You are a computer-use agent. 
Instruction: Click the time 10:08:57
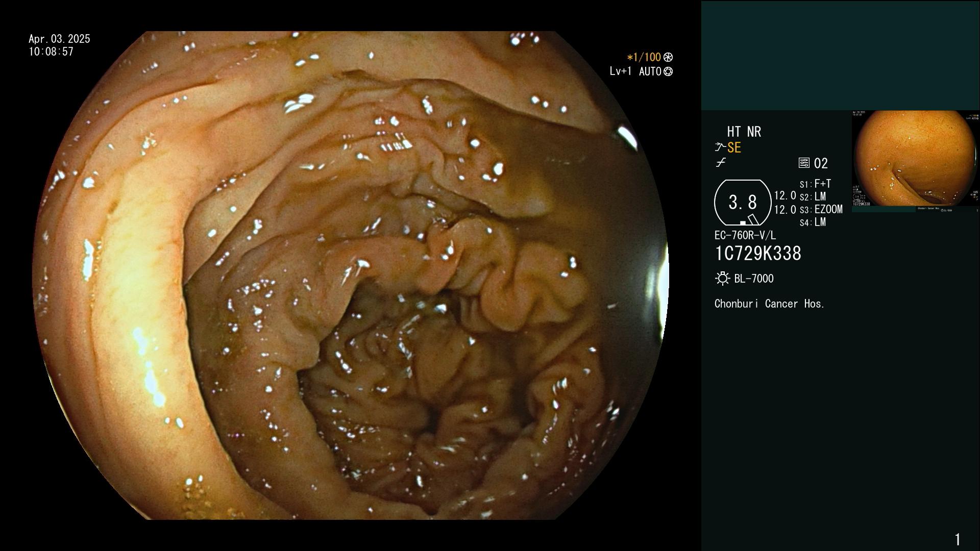tap(51, 52)
